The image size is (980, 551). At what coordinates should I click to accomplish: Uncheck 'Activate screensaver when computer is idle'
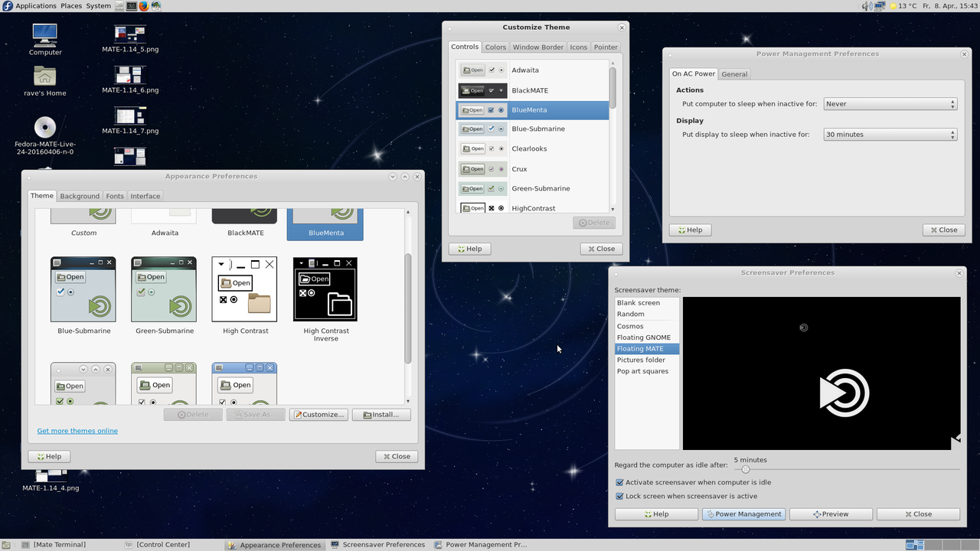coord(619,482)
